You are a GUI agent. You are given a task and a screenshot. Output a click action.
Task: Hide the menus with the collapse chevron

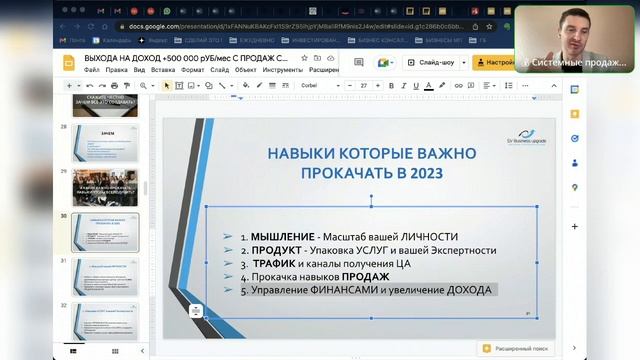click(554, 85)
